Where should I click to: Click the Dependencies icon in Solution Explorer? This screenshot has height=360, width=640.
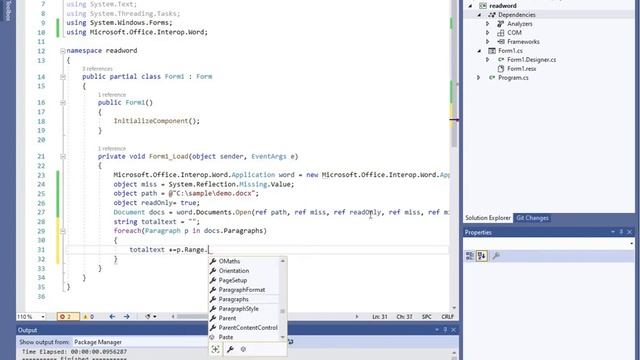tap(492, 15)
